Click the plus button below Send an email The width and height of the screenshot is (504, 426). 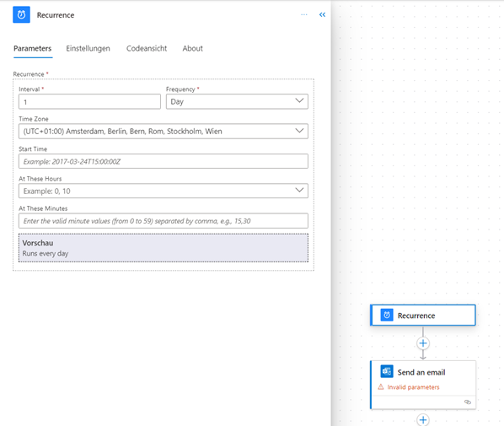point(423,419)
